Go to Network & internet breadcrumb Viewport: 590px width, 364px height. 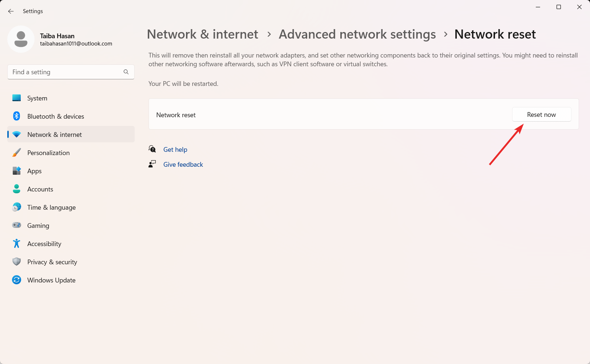pyautogui.click(x=202, y=34)
